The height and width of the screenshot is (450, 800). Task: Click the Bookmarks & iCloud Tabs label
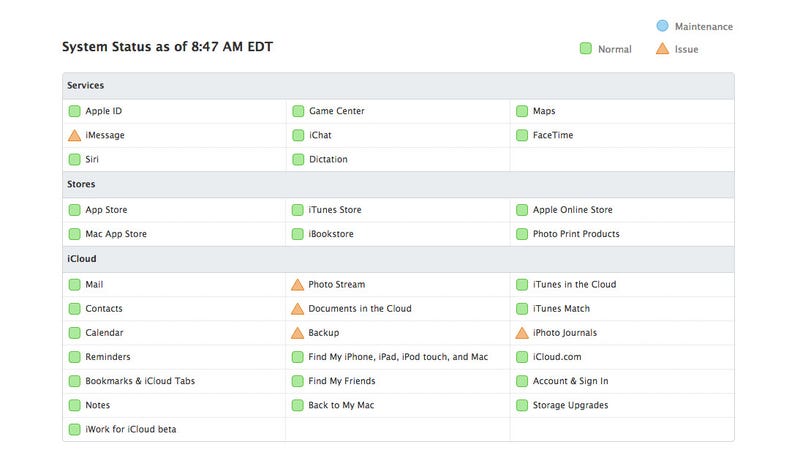click(140, 381)
